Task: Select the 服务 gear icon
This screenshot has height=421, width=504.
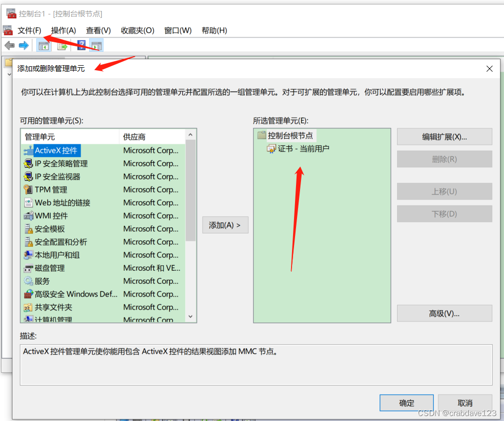Action: point(28,281)
